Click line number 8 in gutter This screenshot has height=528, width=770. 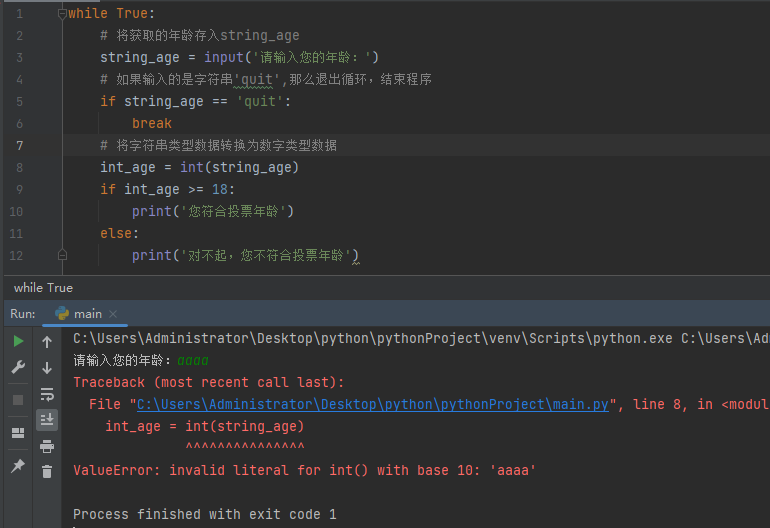pyautogui.click(x=20, y=167)
